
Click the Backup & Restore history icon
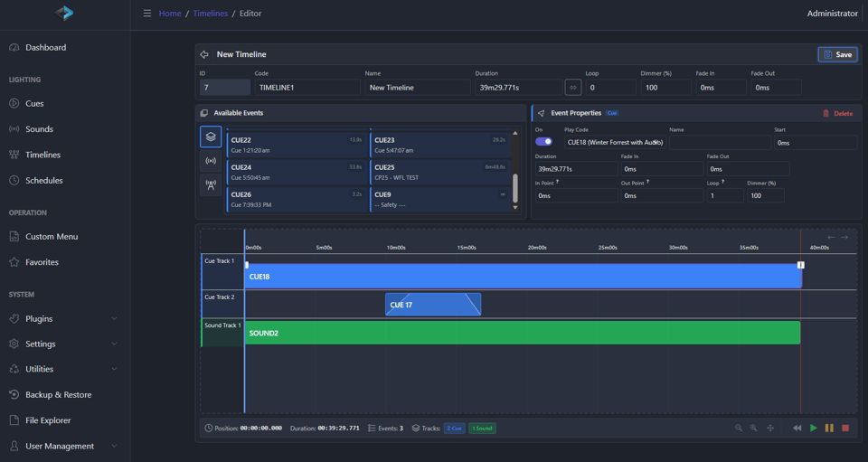pyautogui.click(x=14, y=394)
